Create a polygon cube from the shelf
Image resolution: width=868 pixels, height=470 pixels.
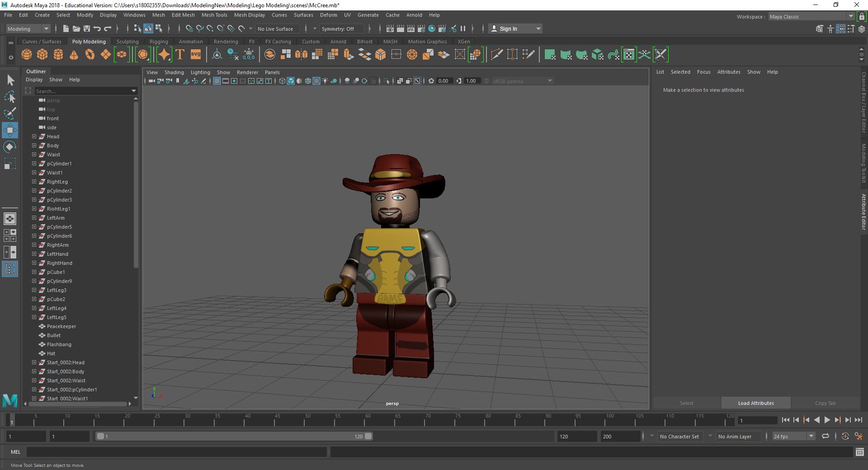[x=42, y=55]
